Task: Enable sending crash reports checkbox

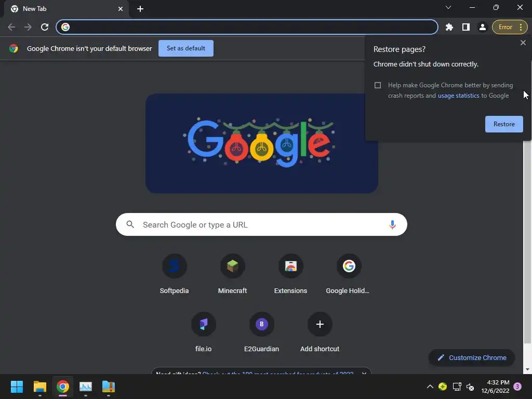Action: (378, 85)
